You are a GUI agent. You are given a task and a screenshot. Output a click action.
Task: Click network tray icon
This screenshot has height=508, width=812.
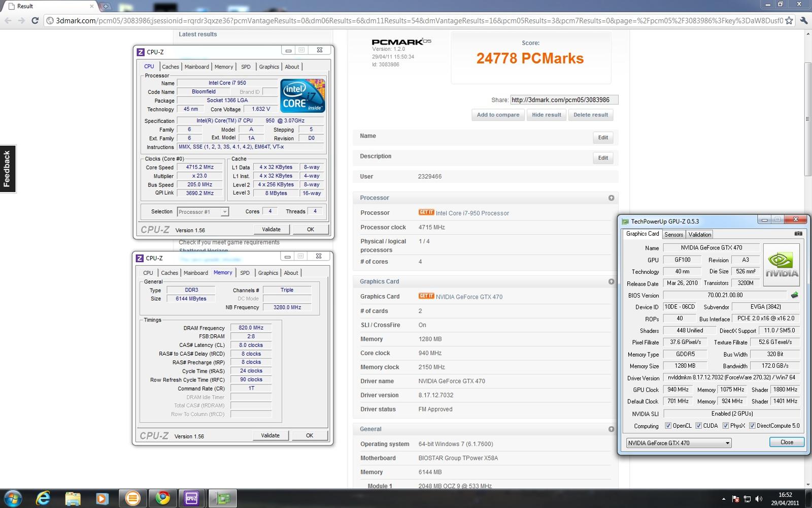click(747, 499)
